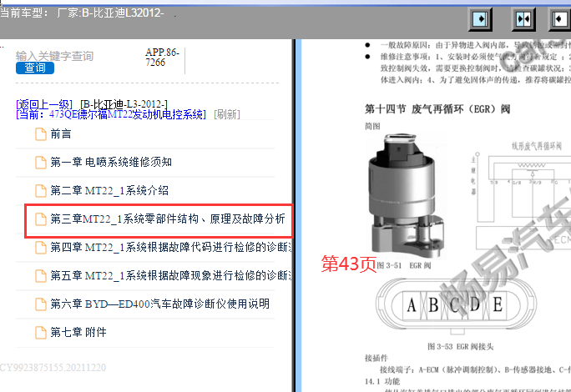Open the 前言 chapter
Image resolution: width=571 pixels, height=392 pixels.
coord(61,134)
